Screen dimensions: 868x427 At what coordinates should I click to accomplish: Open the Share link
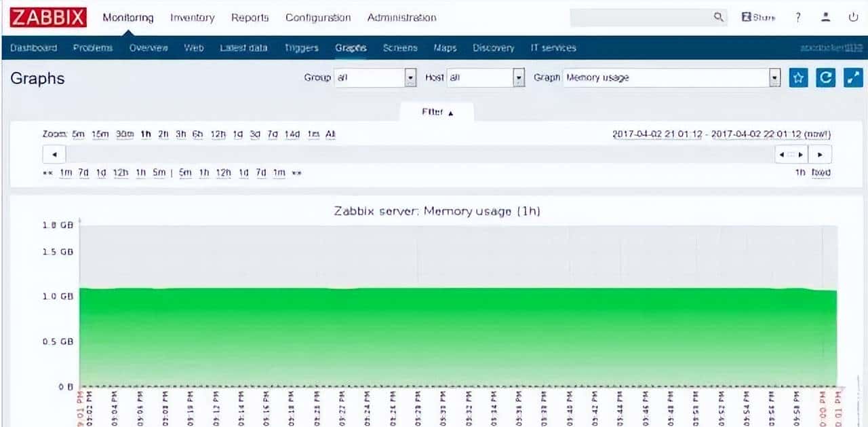(x=759, y=18)
